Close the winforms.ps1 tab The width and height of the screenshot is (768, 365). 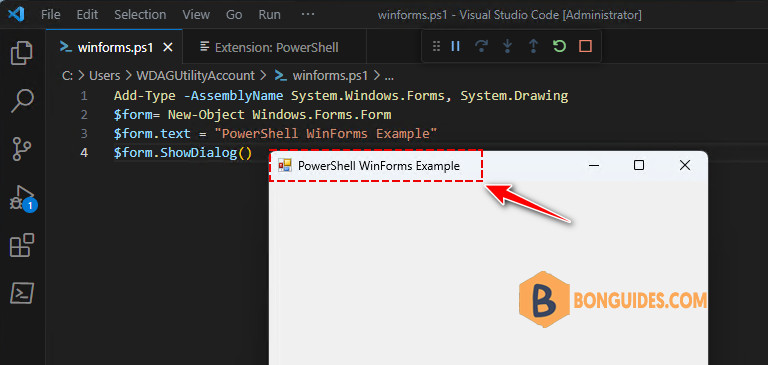click(168, 48)
